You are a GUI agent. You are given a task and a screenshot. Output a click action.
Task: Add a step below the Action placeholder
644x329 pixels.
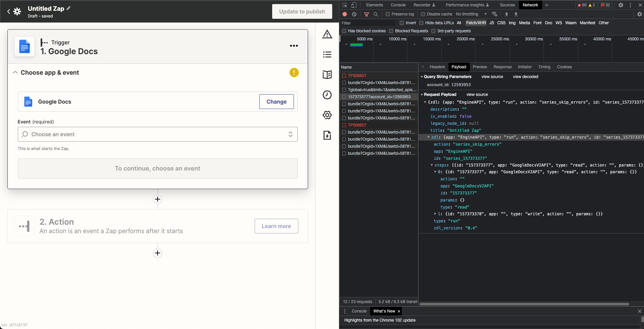coord(158,253)
